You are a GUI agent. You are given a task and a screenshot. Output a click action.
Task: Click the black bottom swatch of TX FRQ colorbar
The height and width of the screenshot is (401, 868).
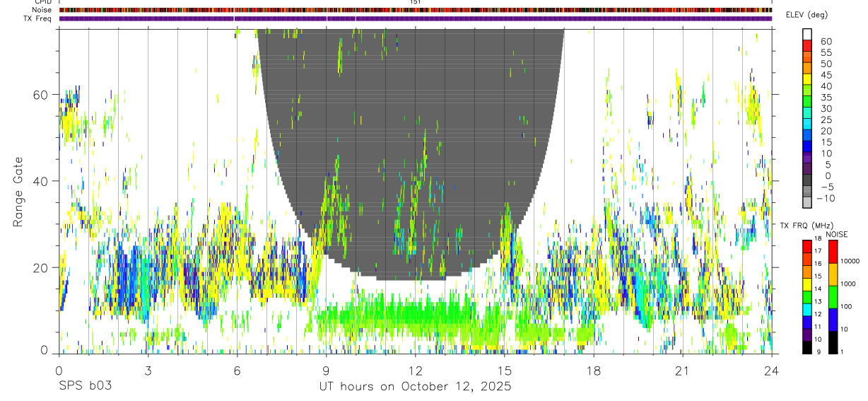pos(807,347)
